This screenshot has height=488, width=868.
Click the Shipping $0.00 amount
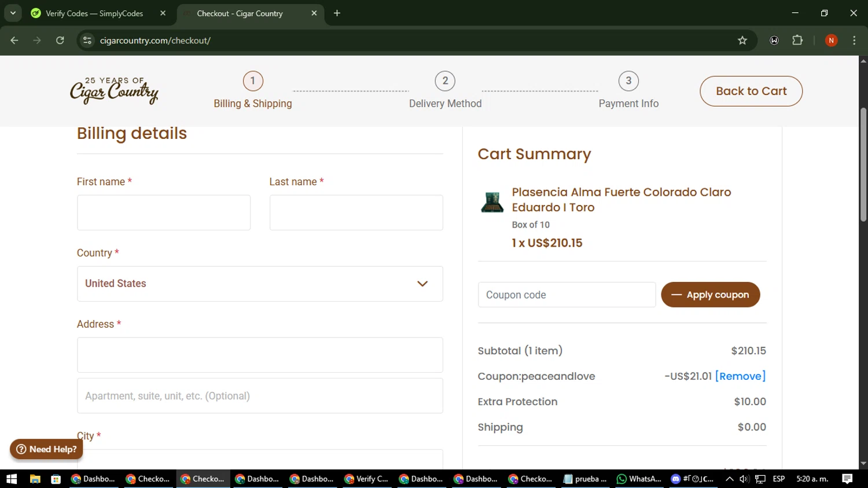[x=752, y=427]
